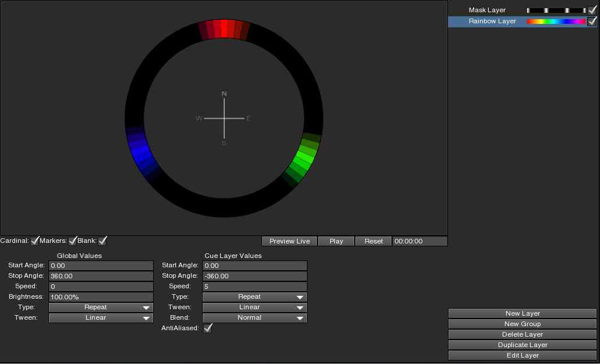600x364 pixels.
Task: Expand the Cue Layer Blend dropdown
Action: click(x=255, y=318)
